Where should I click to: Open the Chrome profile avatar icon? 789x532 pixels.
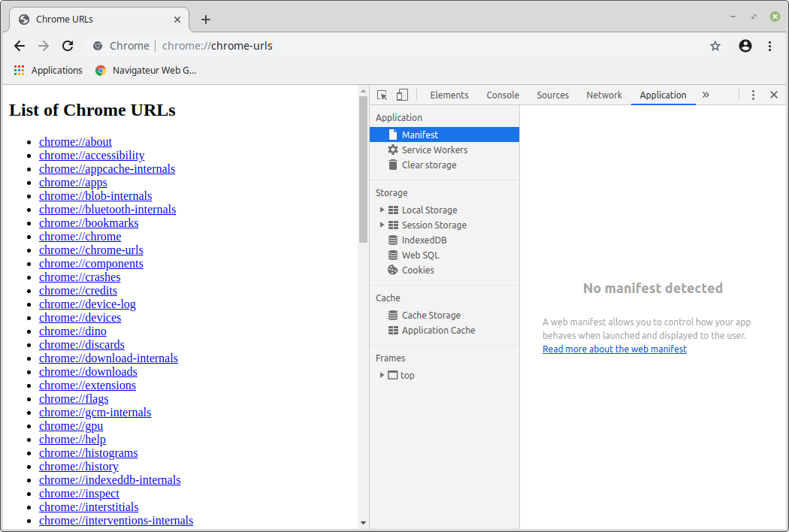click(x=745, y=46)
